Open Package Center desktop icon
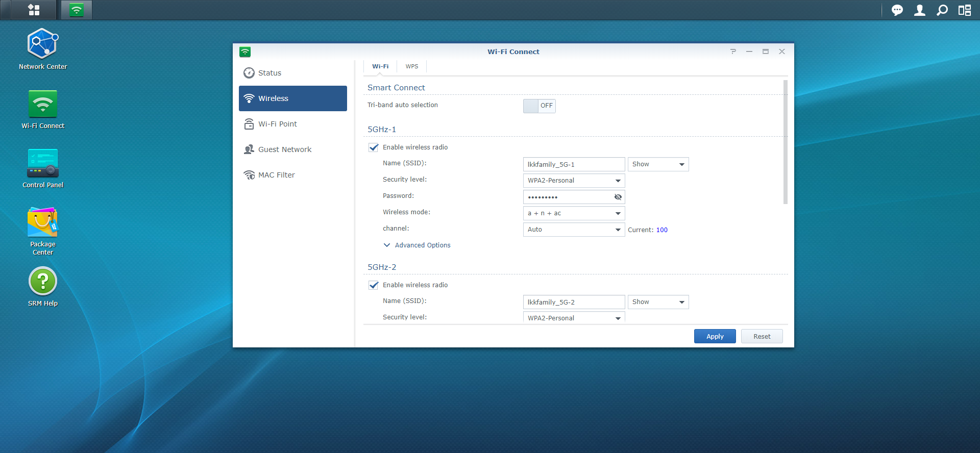Image resolution: width=980 pixels, height=453 pixels. point(43,231)
